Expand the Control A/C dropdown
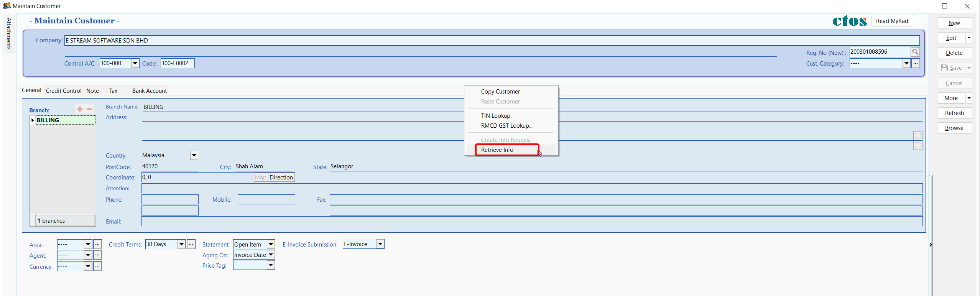 click(x=135, y=63)
